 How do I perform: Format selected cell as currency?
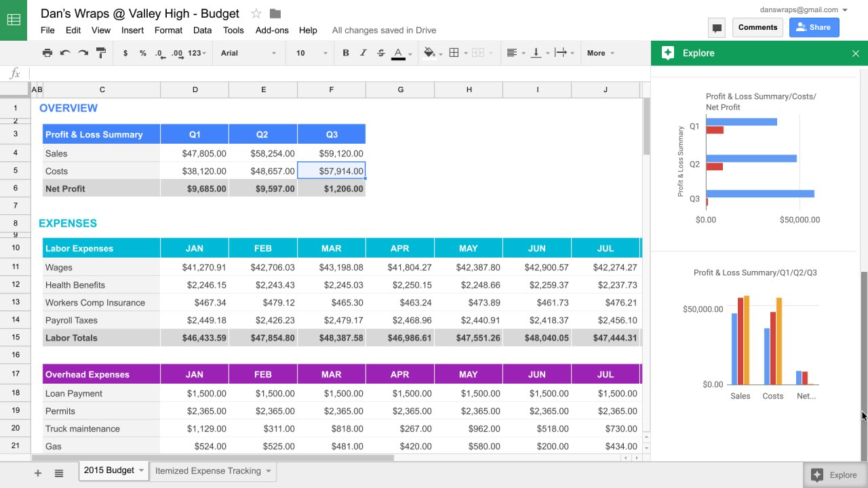[x=125, y=52]
